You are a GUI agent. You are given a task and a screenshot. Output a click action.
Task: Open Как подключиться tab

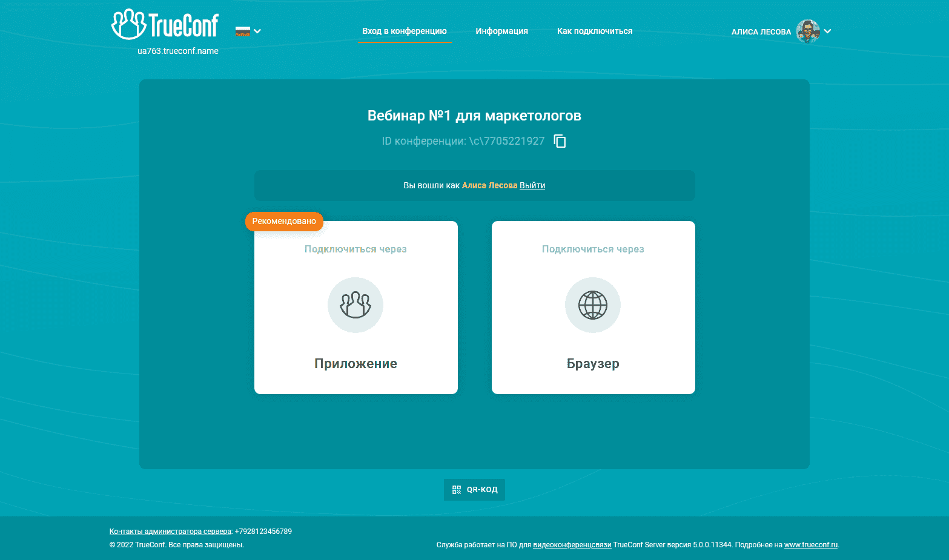[595, 31]
